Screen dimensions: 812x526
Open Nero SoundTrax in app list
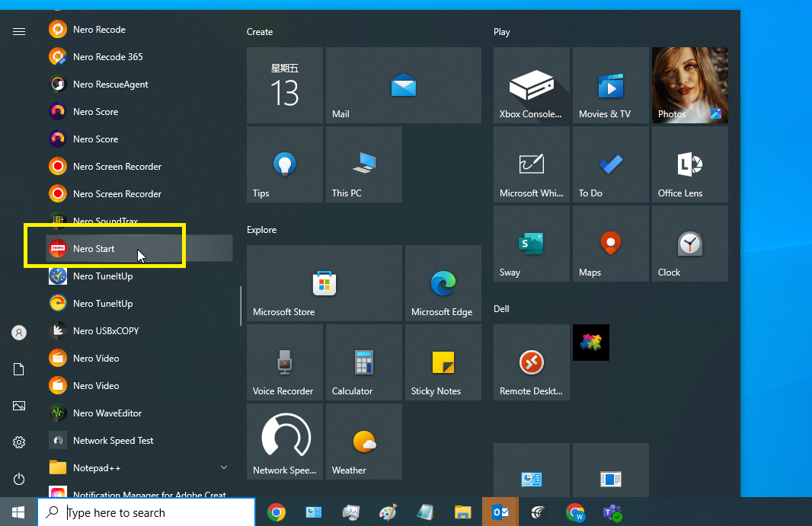click(139, 221)
